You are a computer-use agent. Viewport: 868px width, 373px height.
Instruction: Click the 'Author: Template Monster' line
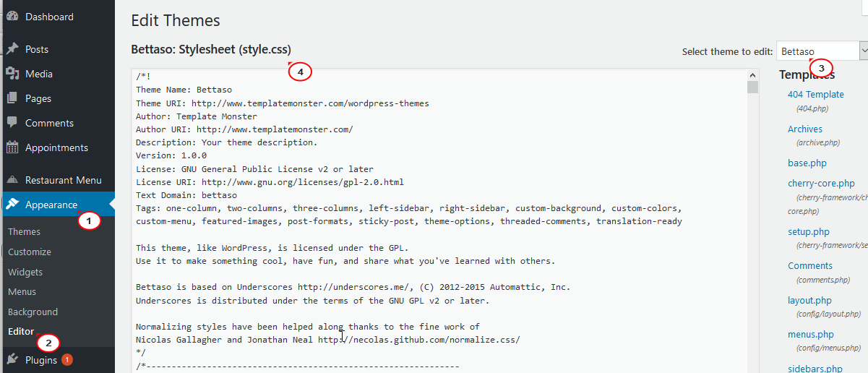tap(197, 116)
